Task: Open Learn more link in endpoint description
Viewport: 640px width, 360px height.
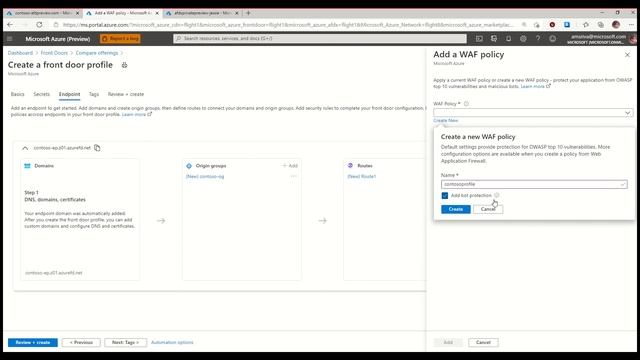Action: 137,115
